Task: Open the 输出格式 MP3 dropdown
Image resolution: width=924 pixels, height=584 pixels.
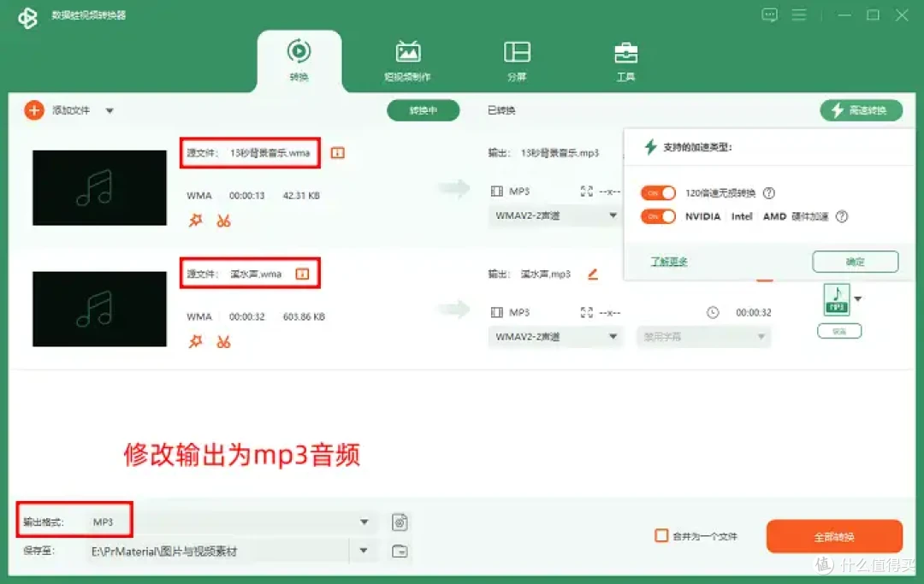Action: click(232, 522)
